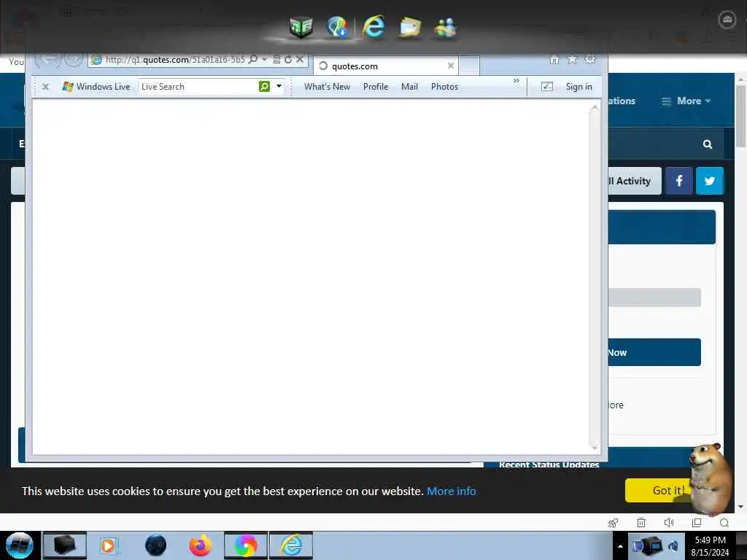The height and width of the screenshot is (560, 747).
Task: Expand the Live Search options dropdown
Action: 279,86
